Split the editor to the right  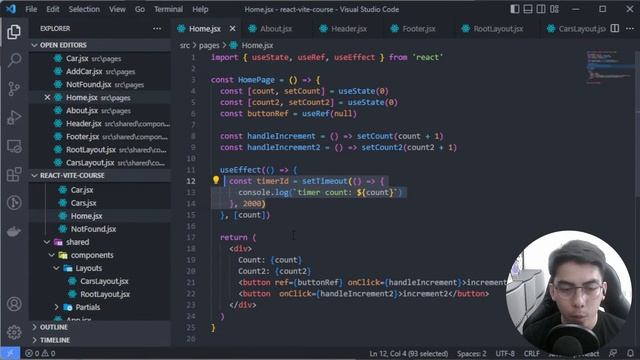coord(615,28)
